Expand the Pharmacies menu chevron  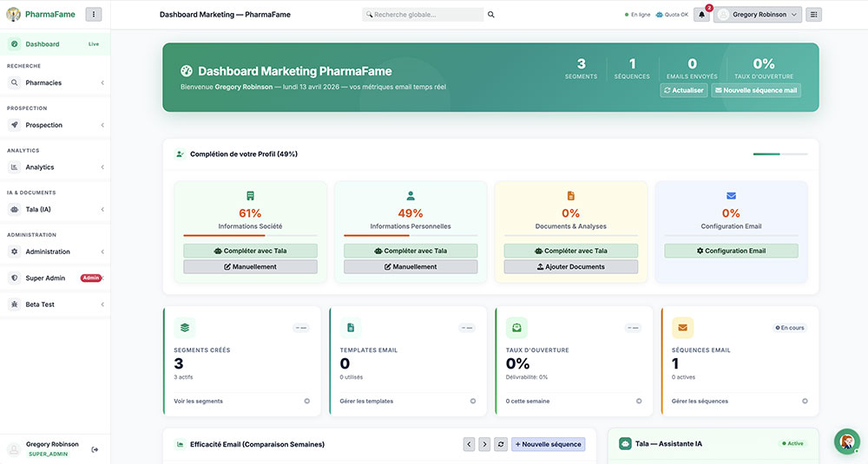102,83
